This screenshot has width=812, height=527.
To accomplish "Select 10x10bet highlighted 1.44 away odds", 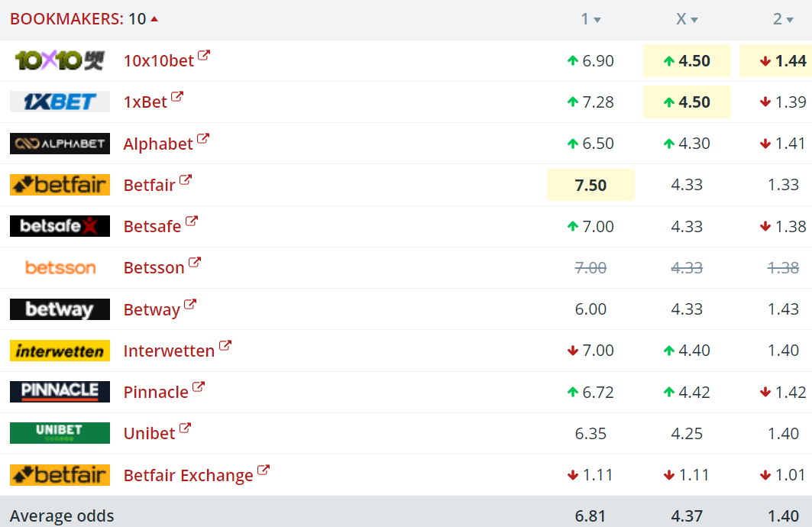I will (x=779, y=61).
